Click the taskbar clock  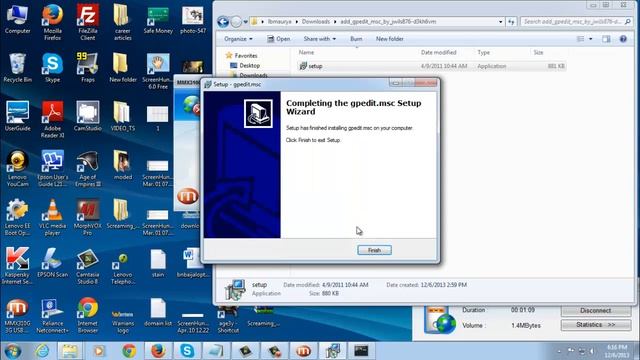click(x=616, y=351)
